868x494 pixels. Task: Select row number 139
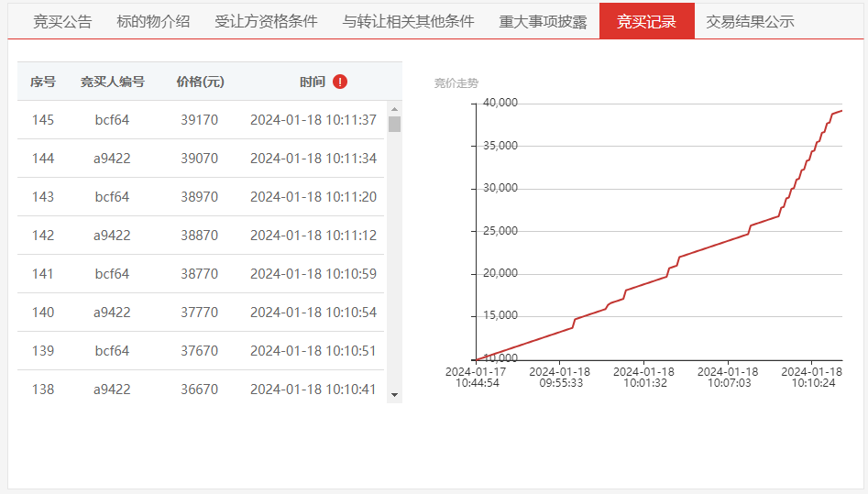[43, 351]
